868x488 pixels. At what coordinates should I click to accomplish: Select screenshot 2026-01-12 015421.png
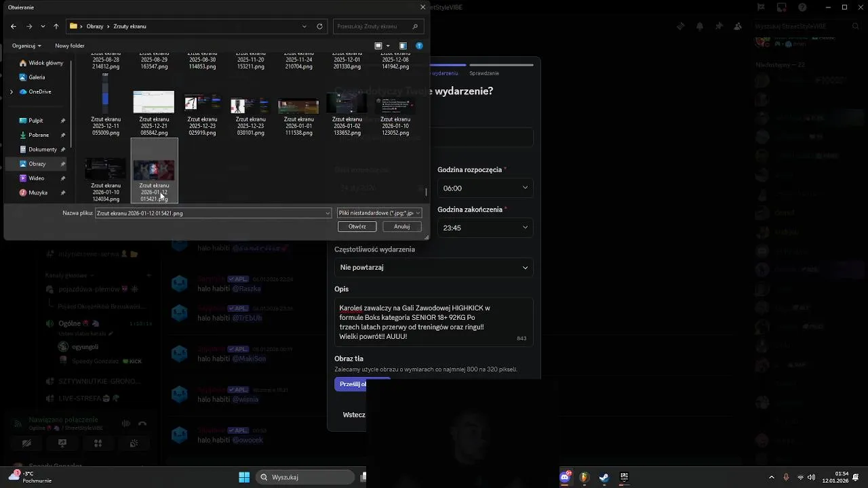(x=154, y=171)
